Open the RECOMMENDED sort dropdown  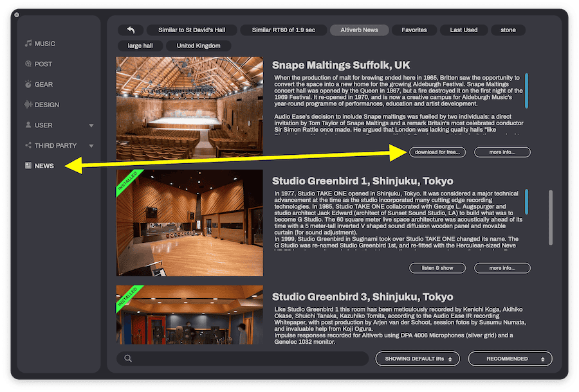510,359
